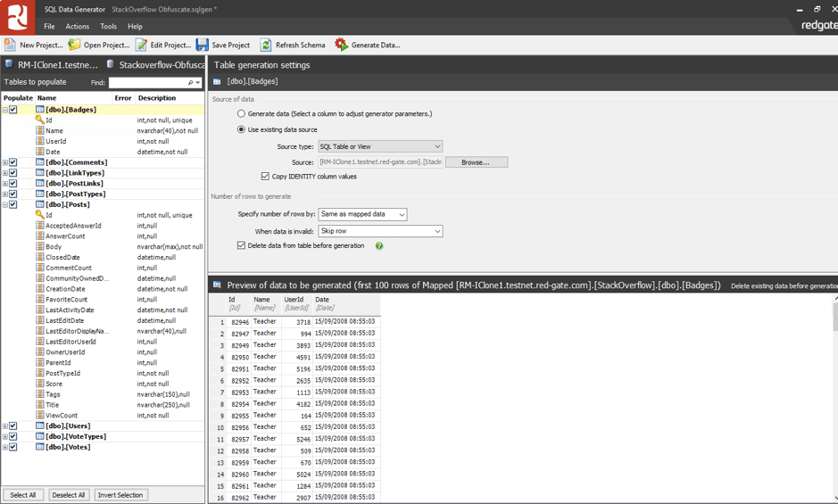Select Use existing data source radio button

click(241, 129)
